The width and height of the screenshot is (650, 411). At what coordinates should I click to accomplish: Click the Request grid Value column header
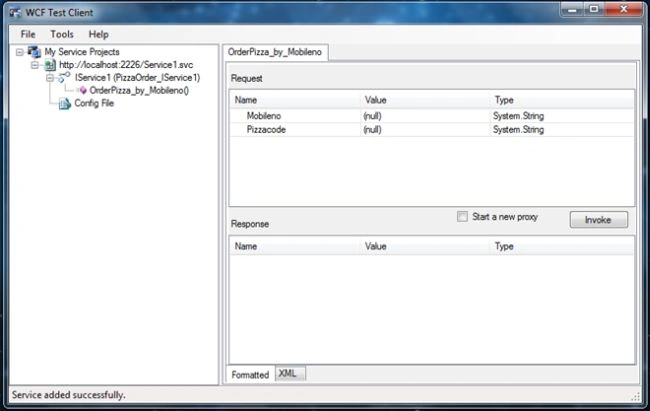(425, 100)
